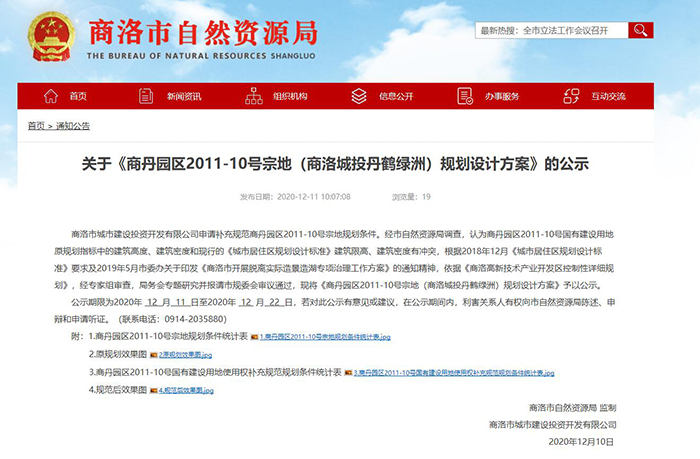Focus the search field showing 全市立法工作会议召开
The height and width of the screenshot is (459, 700).
[x=552, y=30]
